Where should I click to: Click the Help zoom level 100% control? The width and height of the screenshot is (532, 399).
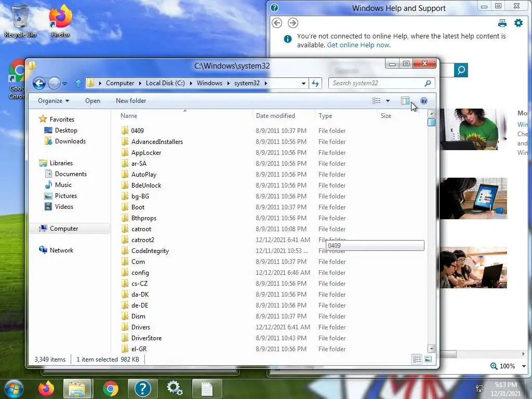tap(508, 366)
